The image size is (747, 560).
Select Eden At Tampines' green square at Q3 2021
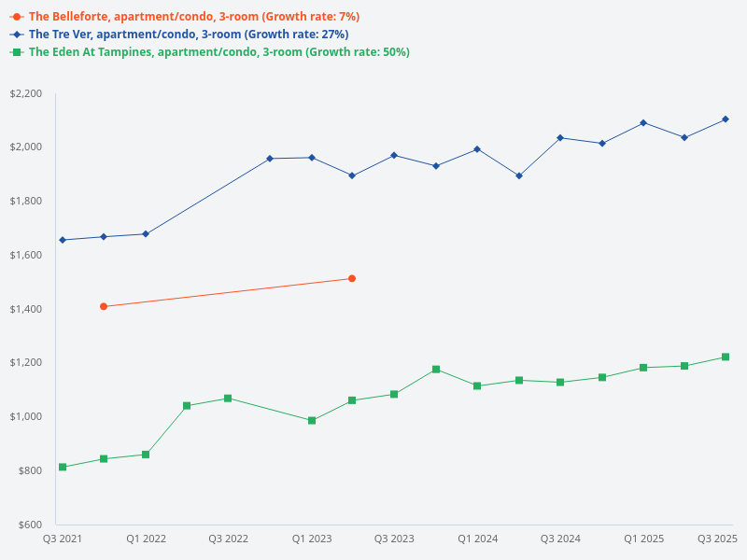point(63,467)
